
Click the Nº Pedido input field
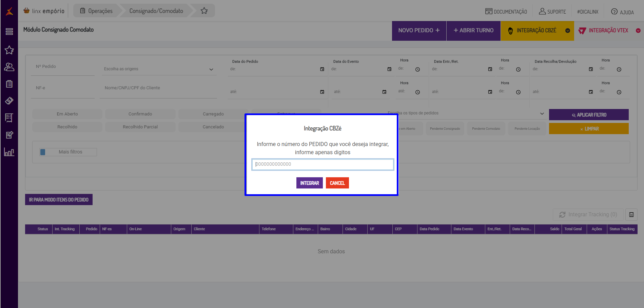[63, 67]
